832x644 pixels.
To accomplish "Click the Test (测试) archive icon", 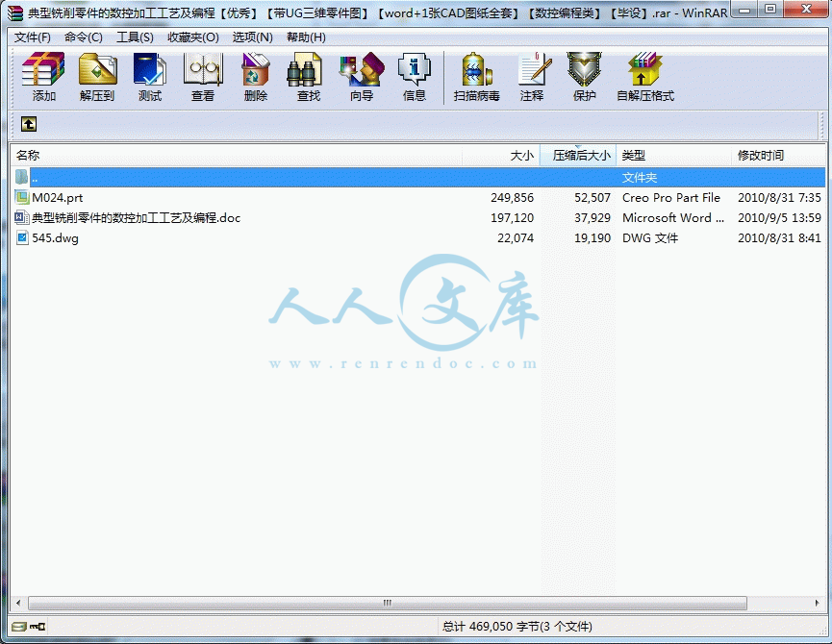I will pyautogui.click(x=150, y=69).
